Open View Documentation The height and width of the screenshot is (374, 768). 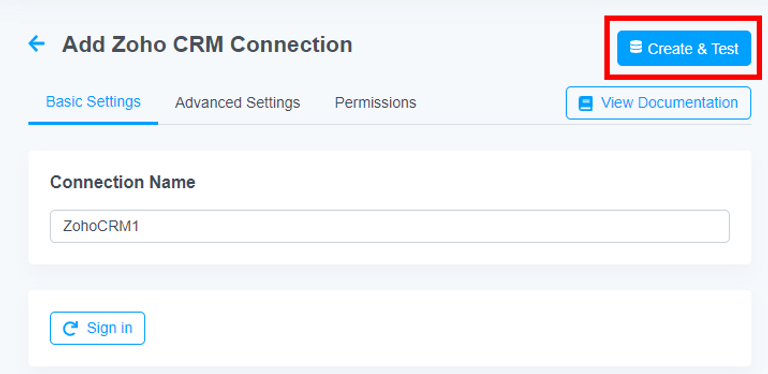[658, 103]
